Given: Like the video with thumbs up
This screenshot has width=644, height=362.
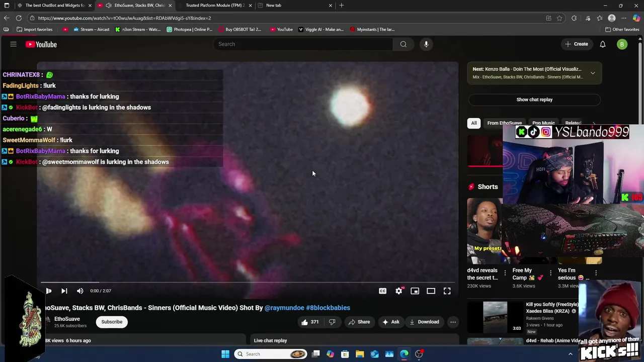Looking at the screenshot, I should click(309, 322).
